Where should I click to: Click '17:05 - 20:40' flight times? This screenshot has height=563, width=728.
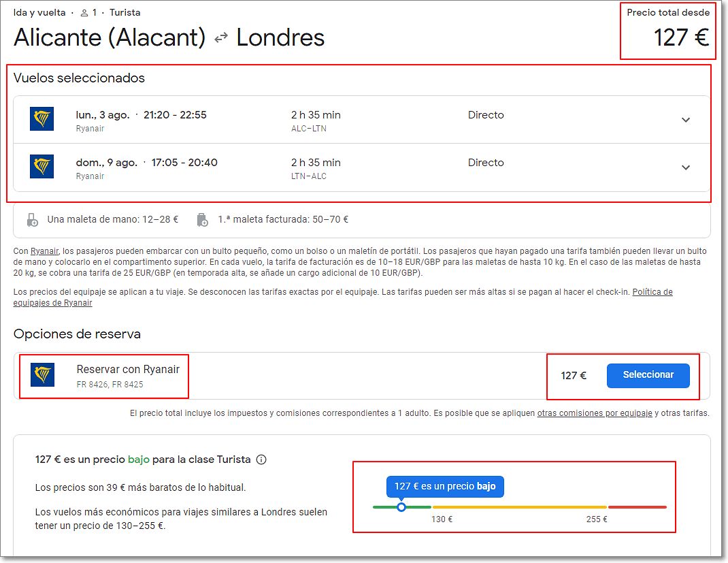[184, 162]
